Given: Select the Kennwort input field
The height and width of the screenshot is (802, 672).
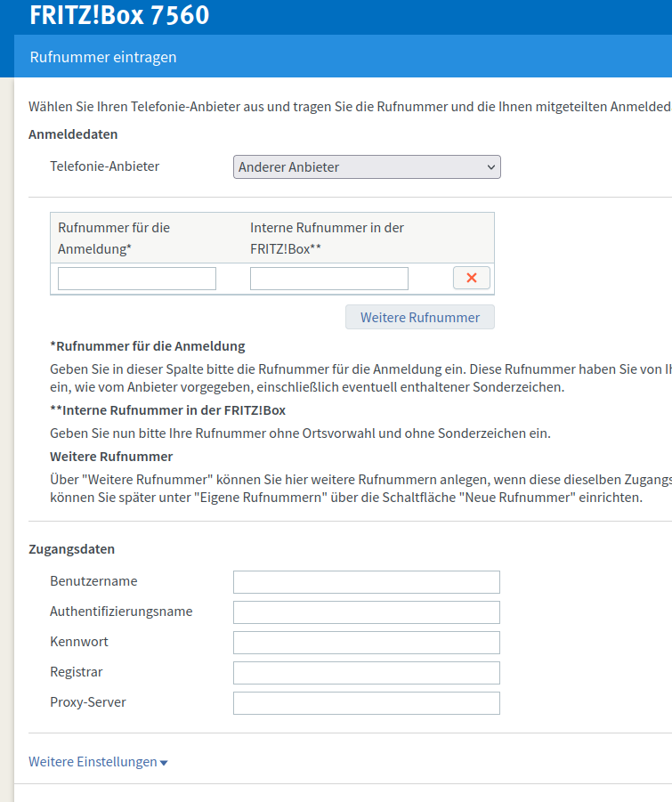Looking at the screenshot, I should [x=367, y=643].
